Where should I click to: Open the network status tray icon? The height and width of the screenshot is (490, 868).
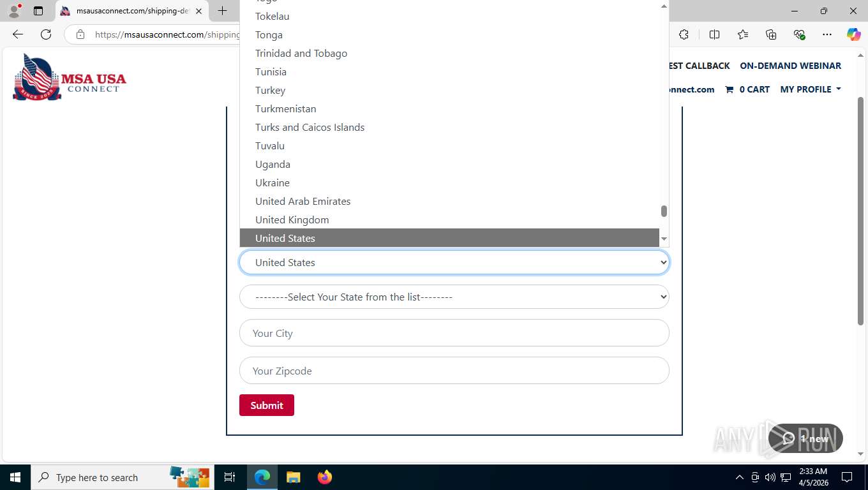786,477
